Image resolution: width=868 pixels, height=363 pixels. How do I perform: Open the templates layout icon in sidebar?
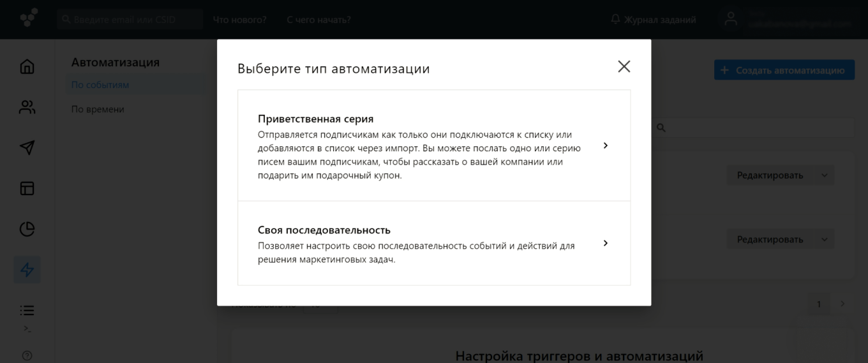(27, 188)
